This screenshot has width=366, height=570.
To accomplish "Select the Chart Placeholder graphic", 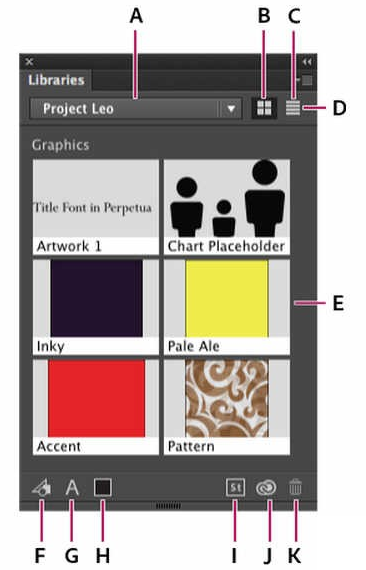I will (x=227, y=207).
